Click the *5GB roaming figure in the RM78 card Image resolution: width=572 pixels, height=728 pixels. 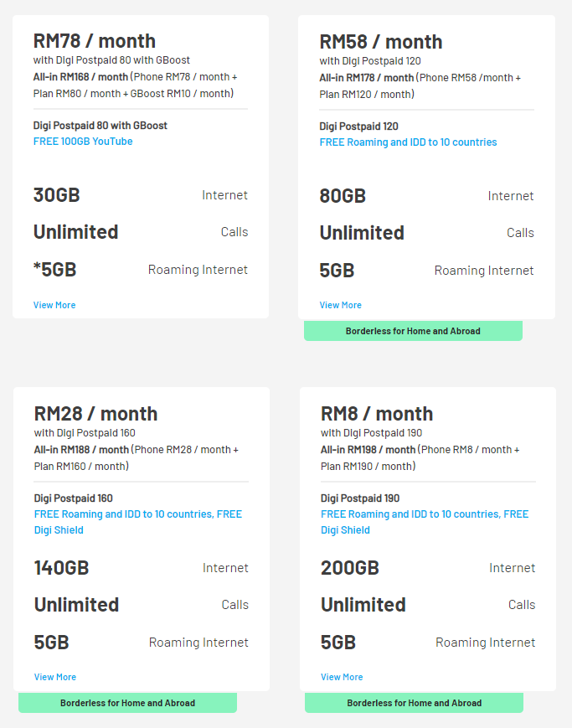[55, 270]
